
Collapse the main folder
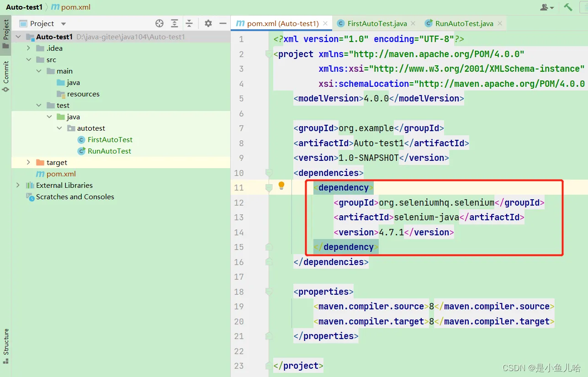pos(39,71)
